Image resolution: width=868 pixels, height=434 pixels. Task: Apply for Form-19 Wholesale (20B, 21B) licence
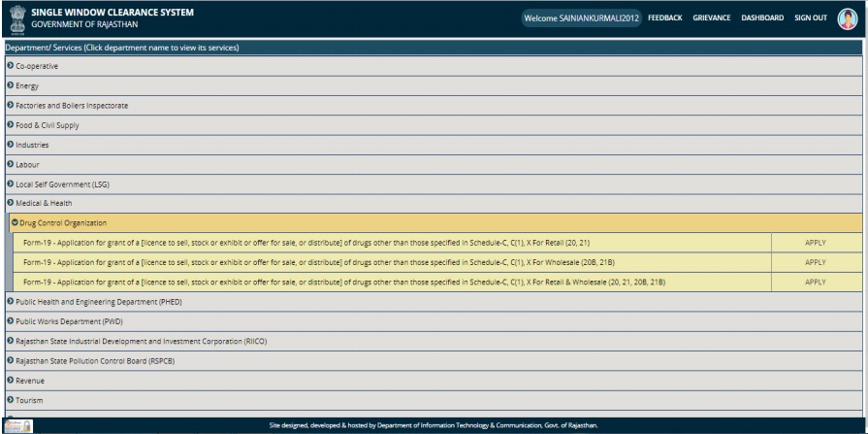[x=815, y=262]
